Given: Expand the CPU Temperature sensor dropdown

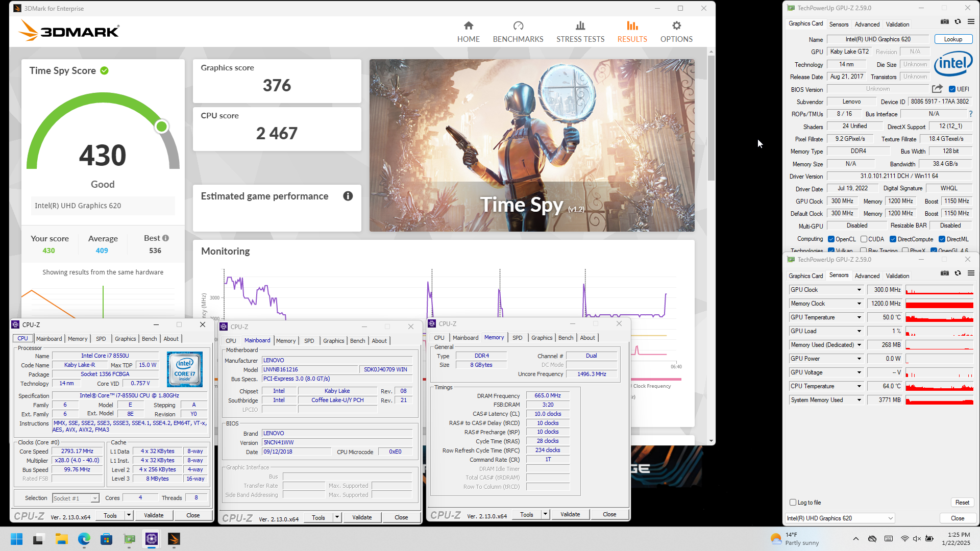Looking at the screenshot, I should (859, 386).
